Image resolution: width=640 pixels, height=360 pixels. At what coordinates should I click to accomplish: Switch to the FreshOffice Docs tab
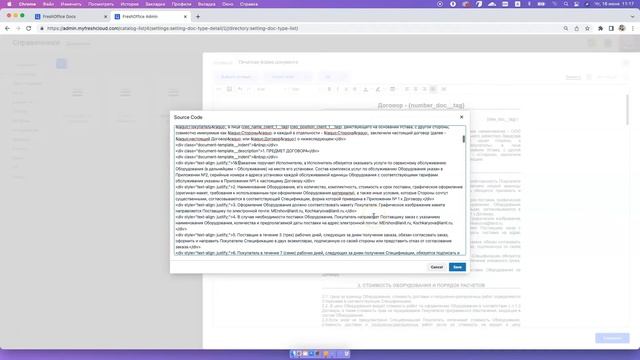(x=70, y=16)
